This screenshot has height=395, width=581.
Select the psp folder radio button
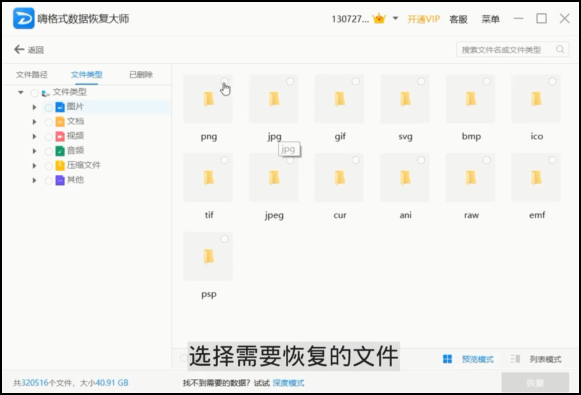tap(224, 239)
